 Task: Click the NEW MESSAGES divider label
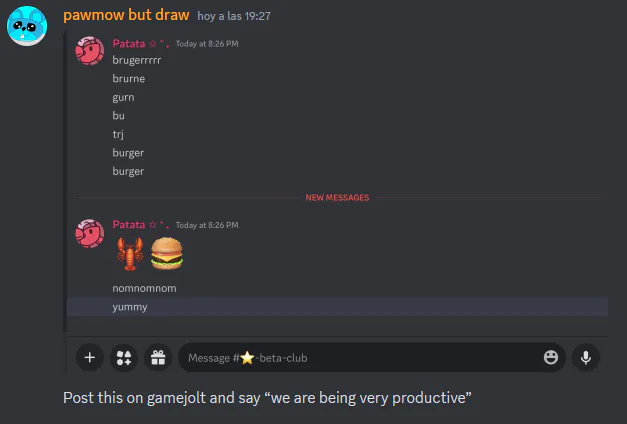point(337,198)
